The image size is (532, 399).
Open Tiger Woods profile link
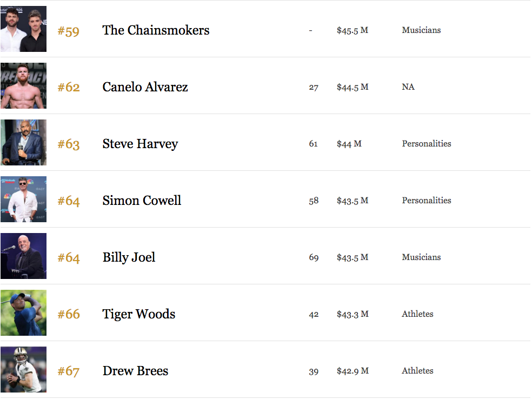[139, 314]
